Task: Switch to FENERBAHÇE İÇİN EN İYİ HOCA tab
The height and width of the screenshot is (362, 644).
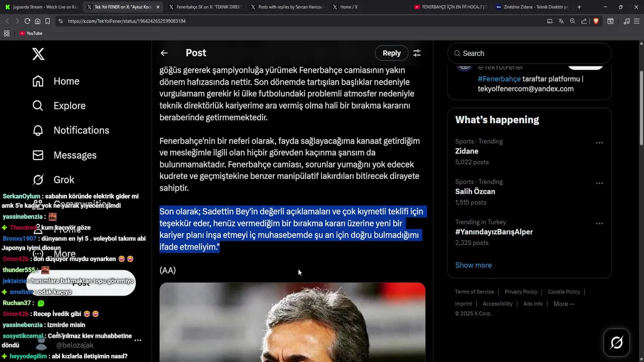Action: pos(451,7)
